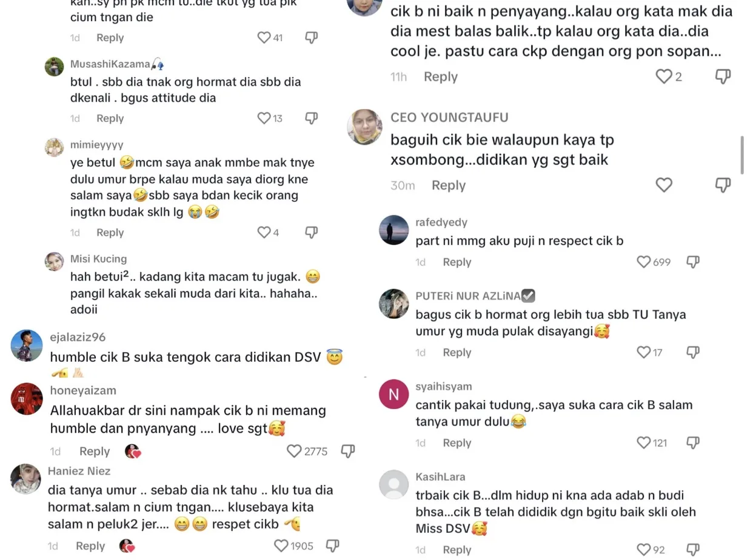Image resolution: width=753 pixels, height=560 pixels.
Task: Like CEO YOUNGTAUFU's comment
Action: (664, 185)
